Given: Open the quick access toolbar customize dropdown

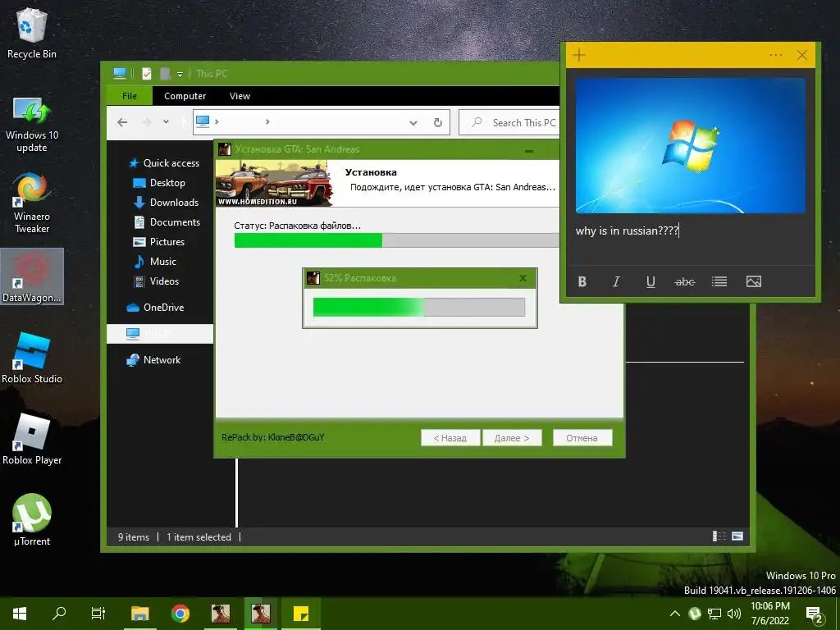Looking at the screenshot, I should tap(180, 74).
